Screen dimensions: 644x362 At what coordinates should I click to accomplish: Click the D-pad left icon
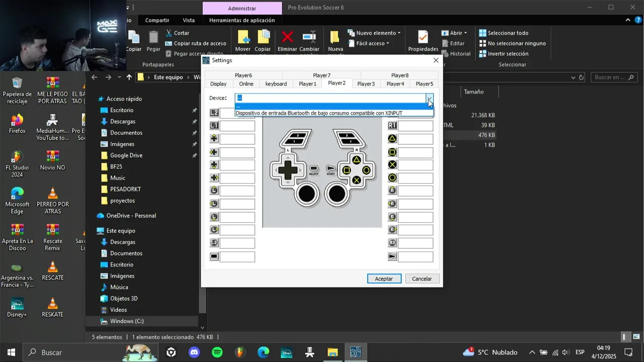pos(214,152)
